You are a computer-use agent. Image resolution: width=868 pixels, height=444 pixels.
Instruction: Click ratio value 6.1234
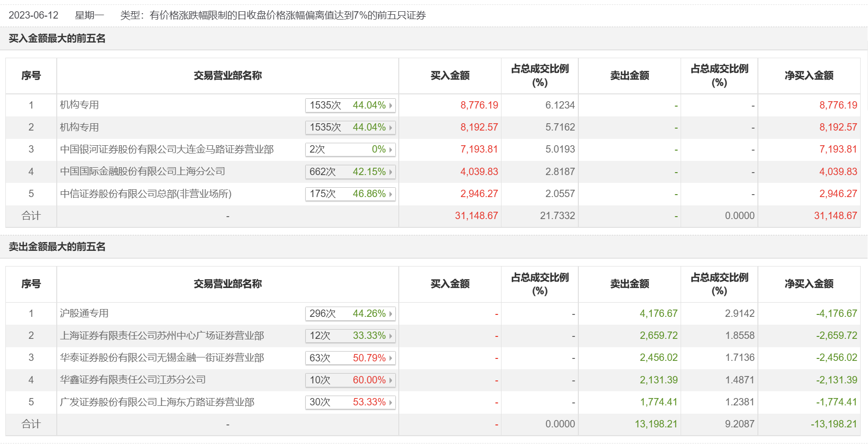(560, 105)
